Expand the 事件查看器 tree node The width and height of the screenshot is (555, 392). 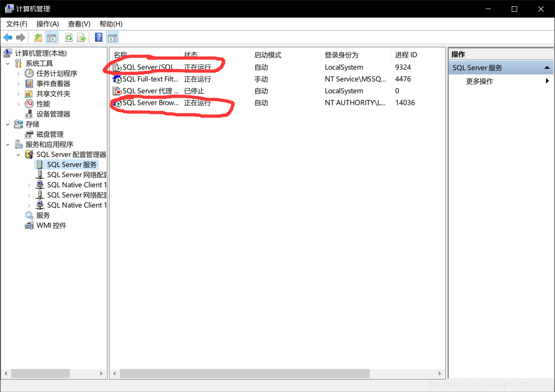click(18, 84)
